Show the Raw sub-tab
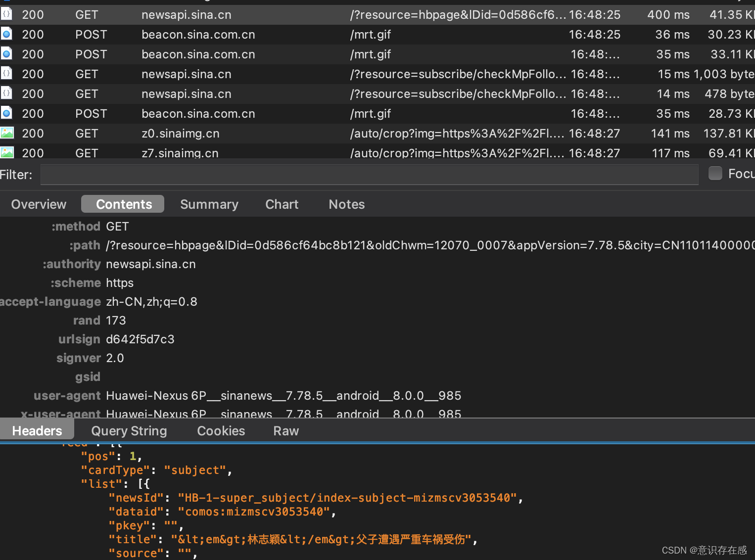The image size is (755, 560). [286, 431]
